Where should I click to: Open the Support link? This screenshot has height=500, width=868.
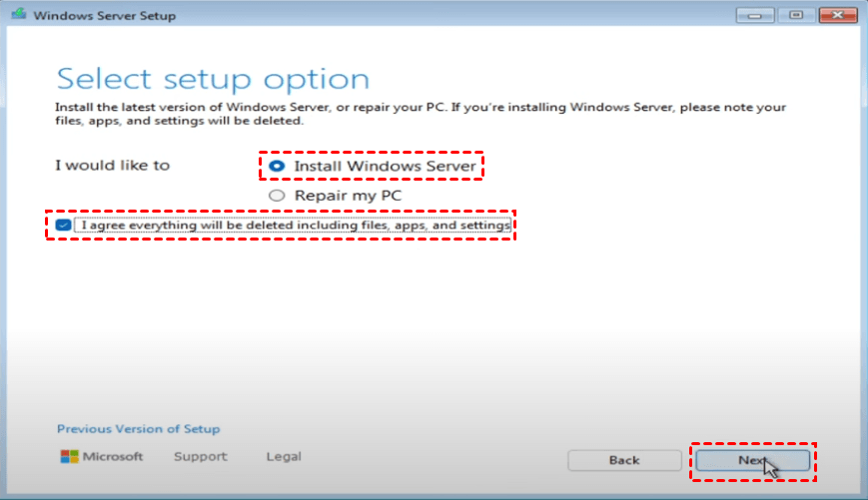click(x=200, y=457)
